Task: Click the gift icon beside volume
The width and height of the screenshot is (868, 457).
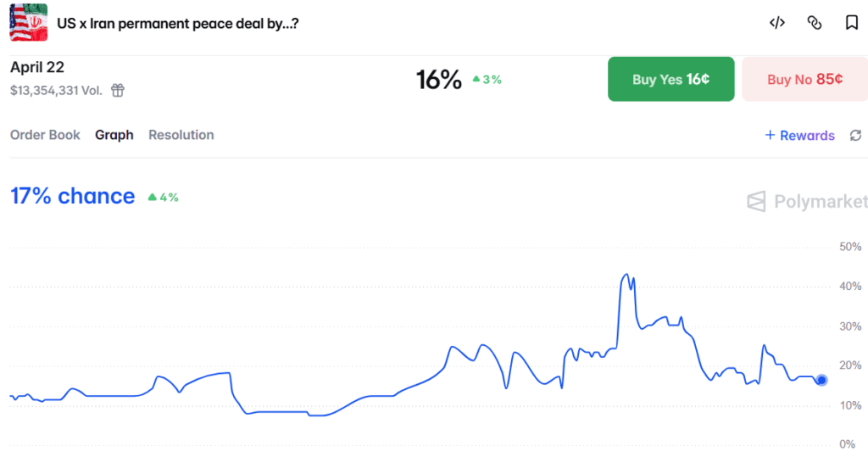Action: click(x=118, y=90)
